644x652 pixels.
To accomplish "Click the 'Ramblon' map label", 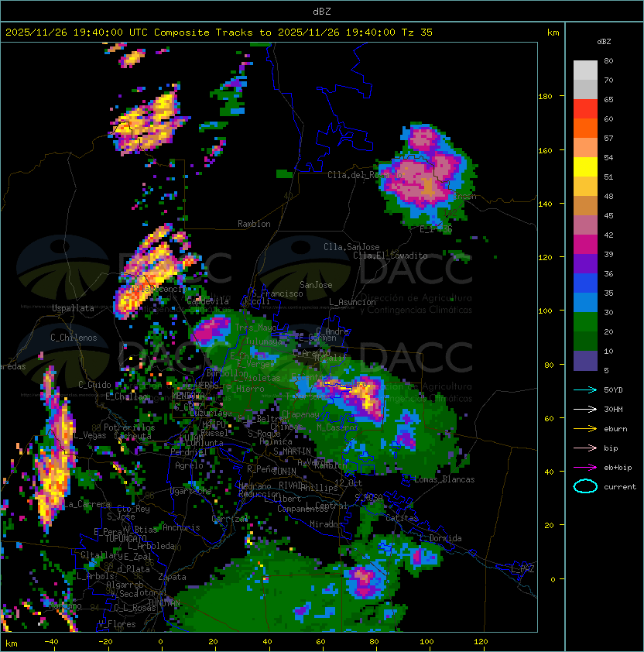I will point(254,224).
